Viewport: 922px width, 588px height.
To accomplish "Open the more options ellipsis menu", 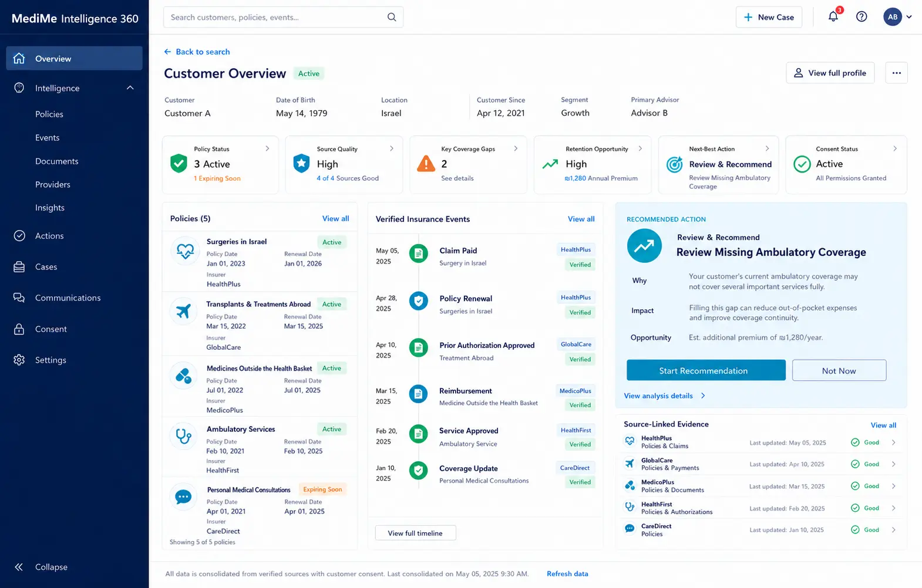I will pyautogui.click(x=896, y=73).
